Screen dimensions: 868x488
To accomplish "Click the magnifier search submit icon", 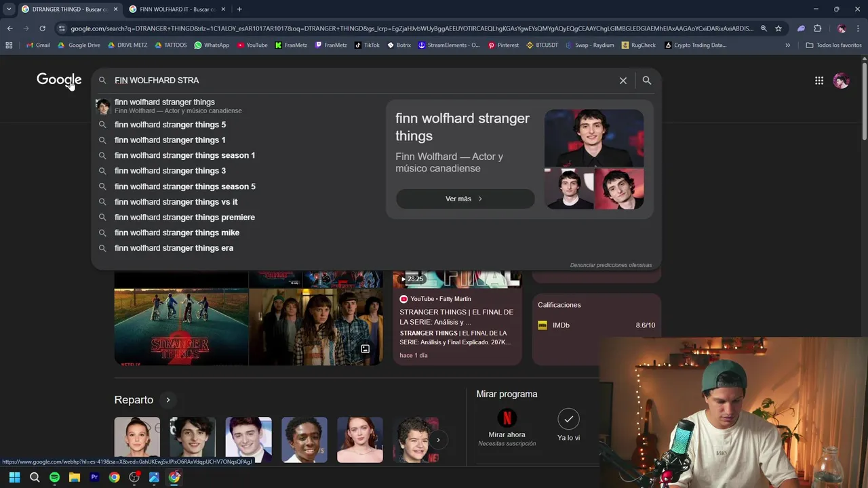I will click(647, 80).
